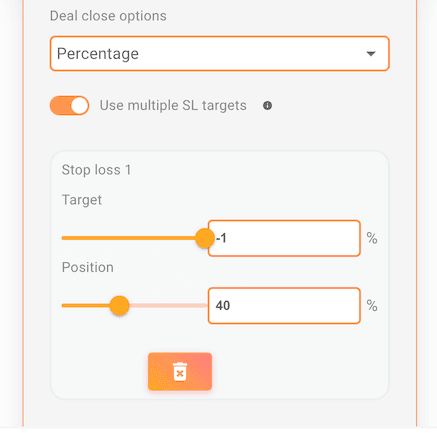Disable the Use multiple SL targets switch
Screen dimensions: 437x433
coord(69,106)
